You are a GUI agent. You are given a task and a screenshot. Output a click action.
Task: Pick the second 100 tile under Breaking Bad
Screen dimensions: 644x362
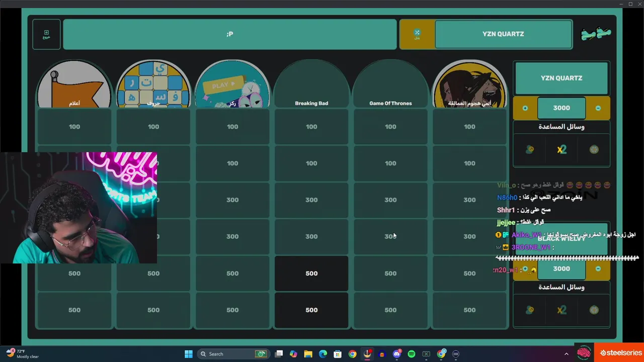311,163
